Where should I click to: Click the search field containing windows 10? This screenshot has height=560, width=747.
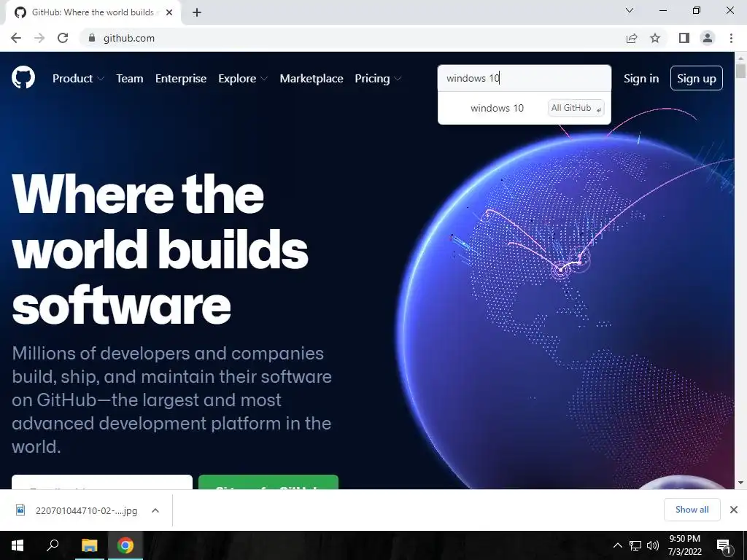[x=524, y=78]
